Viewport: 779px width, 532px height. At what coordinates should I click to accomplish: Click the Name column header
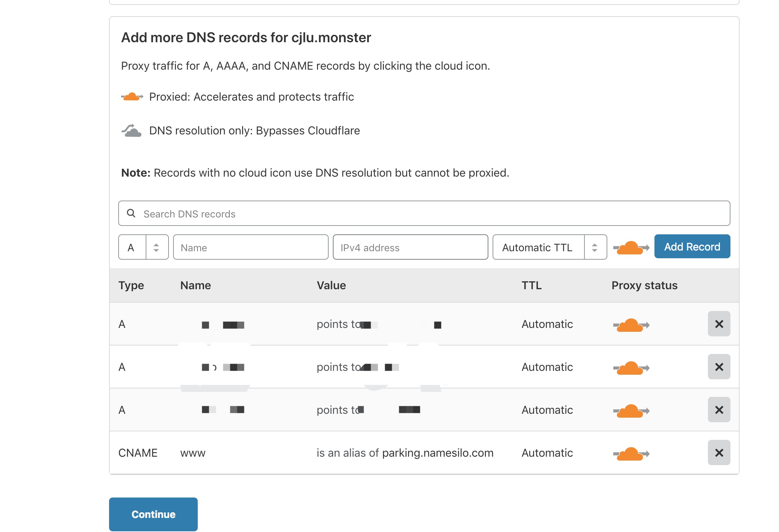(196, 285)
